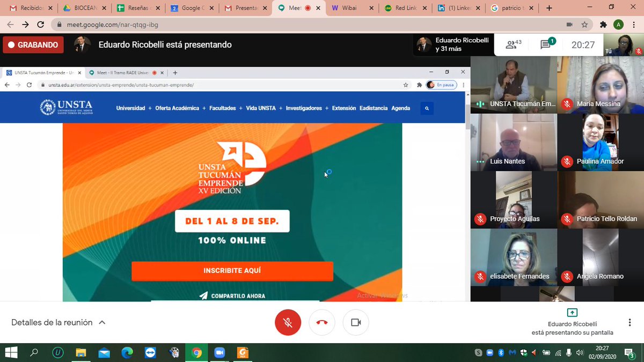The height and width of the screenshot is (362, 644).
Task: Switch to the Recibidos Gmail tab
Action: (30, 8)
